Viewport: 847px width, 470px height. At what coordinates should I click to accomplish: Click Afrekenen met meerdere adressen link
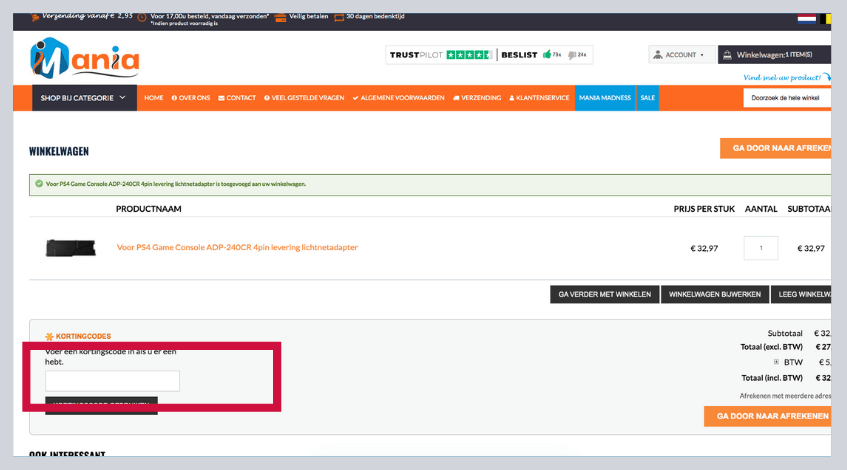coord(785,396)
